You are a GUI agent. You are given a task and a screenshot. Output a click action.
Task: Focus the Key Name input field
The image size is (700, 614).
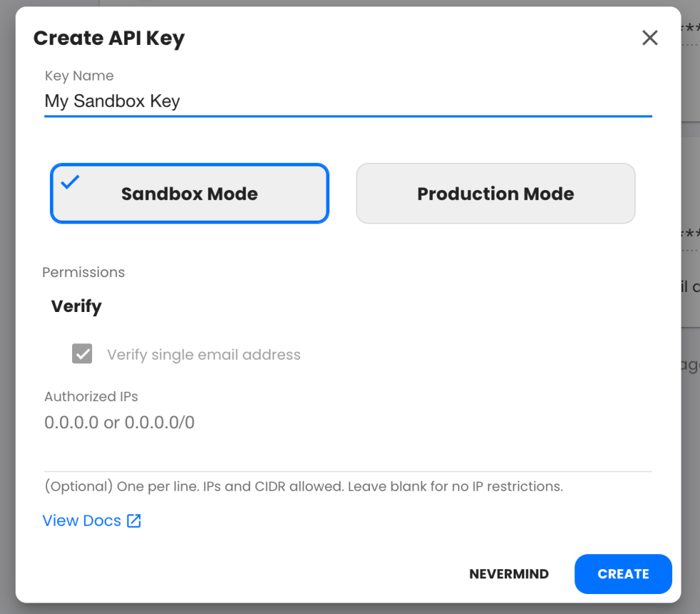pyautogui.click(x=347, y=101)
